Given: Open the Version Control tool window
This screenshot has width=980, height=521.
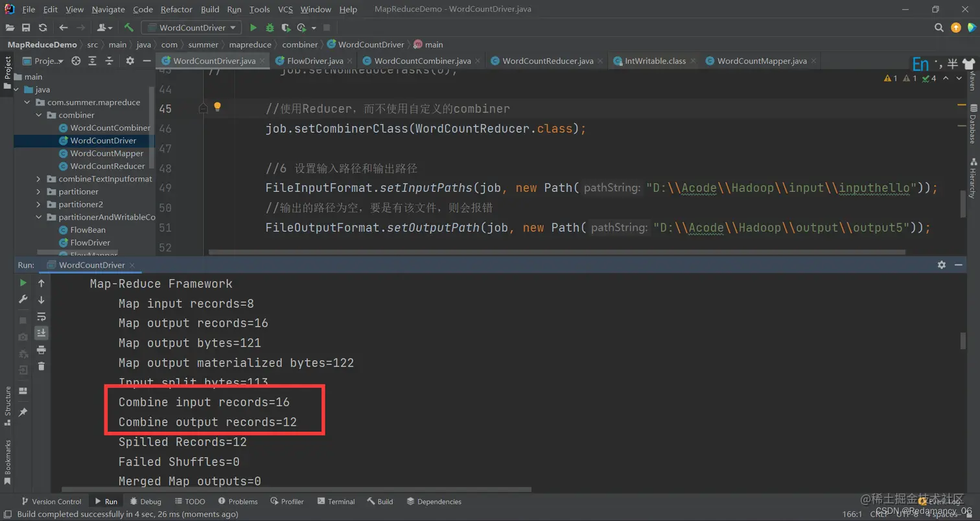Looking at the screenshot, I should point(51,502).
